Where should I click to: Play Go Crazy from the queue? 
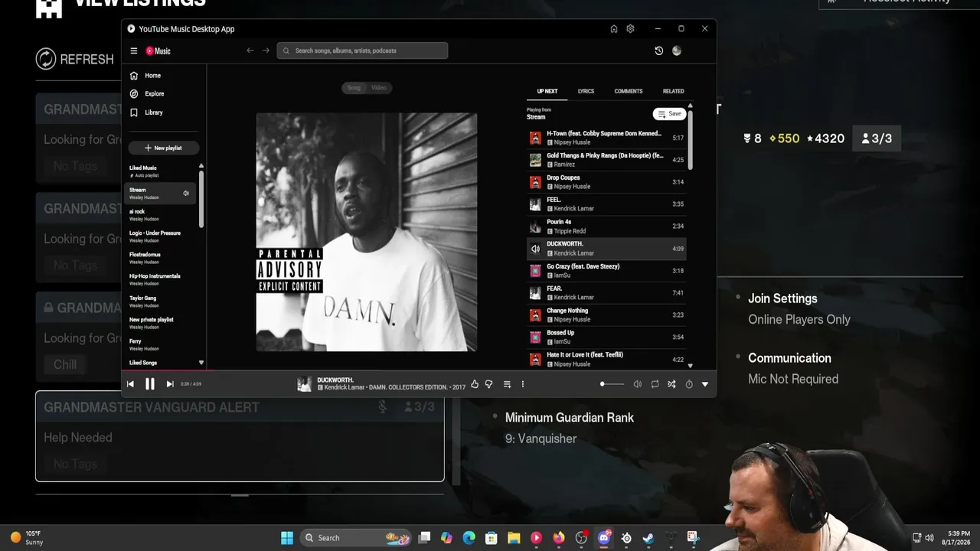[606, 271]
